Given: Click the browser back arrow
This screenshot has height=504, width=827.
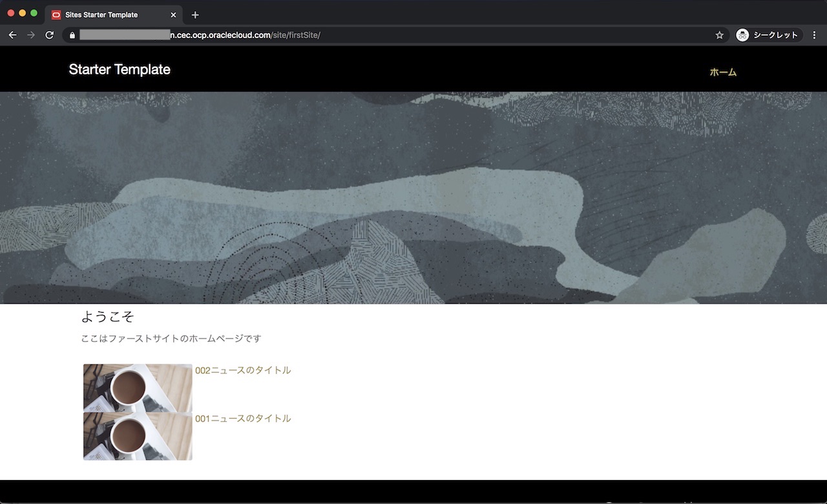Looking at the screenshot, I should (12, 35).
